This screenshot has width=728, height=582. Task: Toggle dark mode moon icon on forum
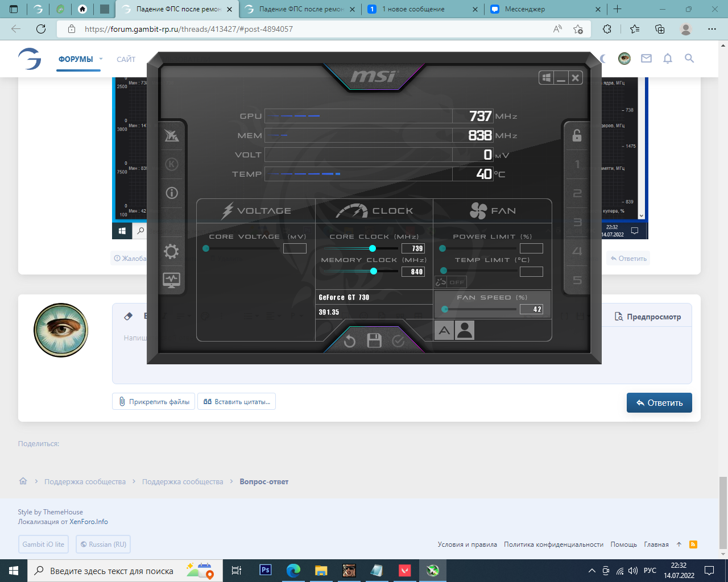pos(604,58)
